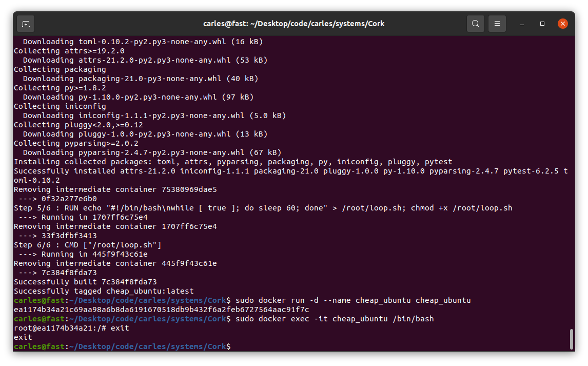This screenshot has width=588, height=366.
Task: Click the container hash starting ea1174b34a21c69
Action: [x=161, y=310]
